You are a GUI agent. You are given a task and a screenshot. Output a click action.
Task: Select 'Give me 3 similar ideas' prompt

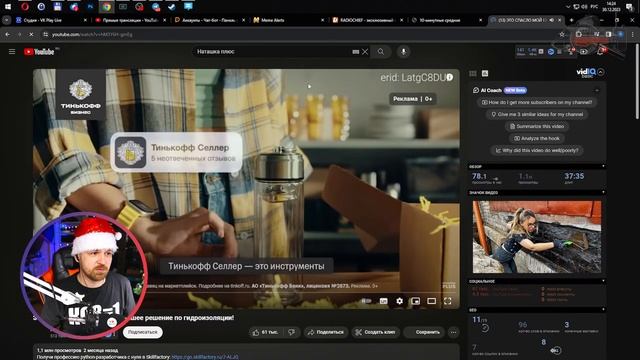tap(537, 114)
